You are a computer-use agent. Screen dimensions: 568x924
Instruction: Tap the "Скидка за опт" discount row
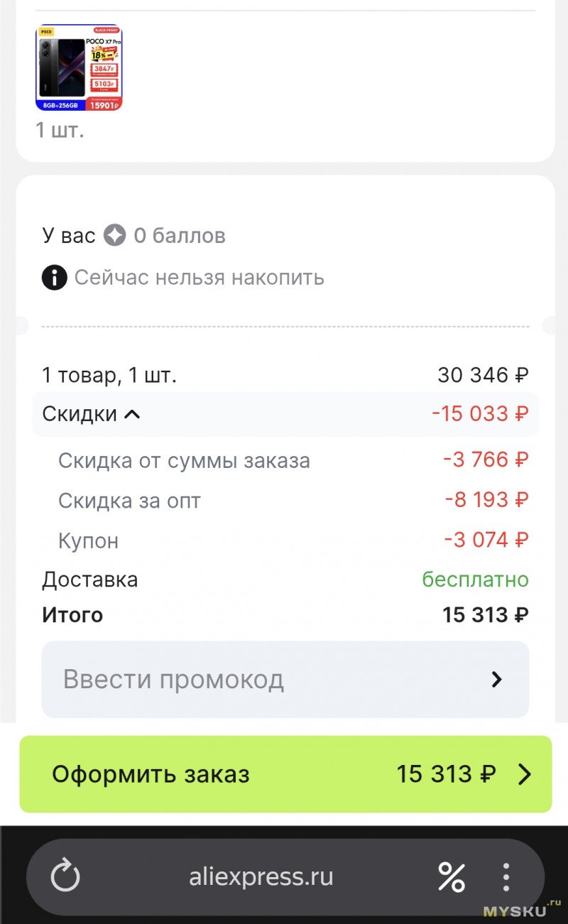click(x=129, y=501)
